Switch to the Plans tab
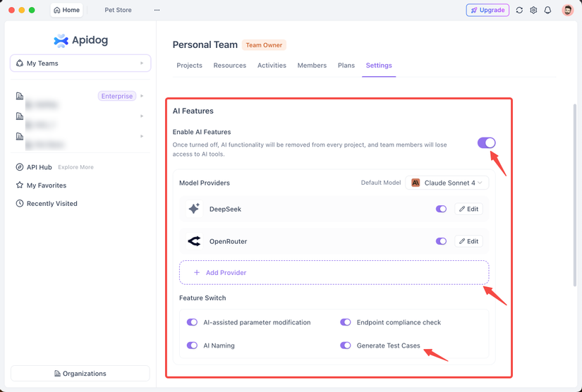This screenshot has height=392, width=582. [346, 66]
